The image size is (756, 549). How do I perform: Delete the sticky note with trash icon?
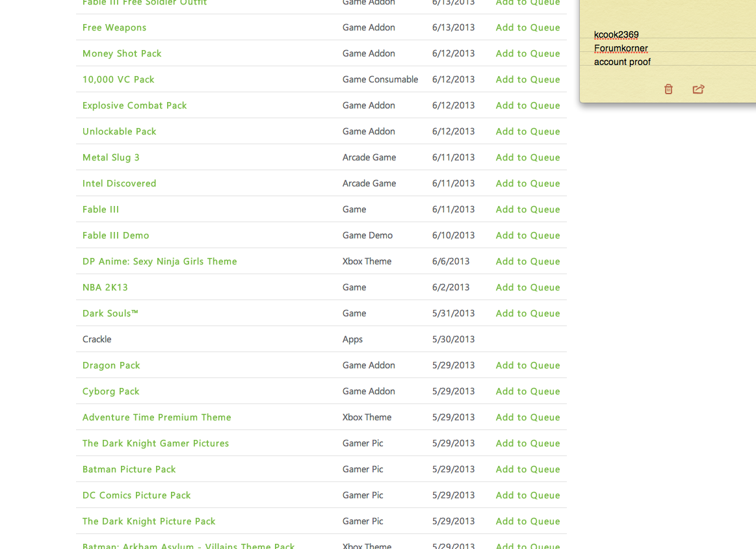click(668, 89)
